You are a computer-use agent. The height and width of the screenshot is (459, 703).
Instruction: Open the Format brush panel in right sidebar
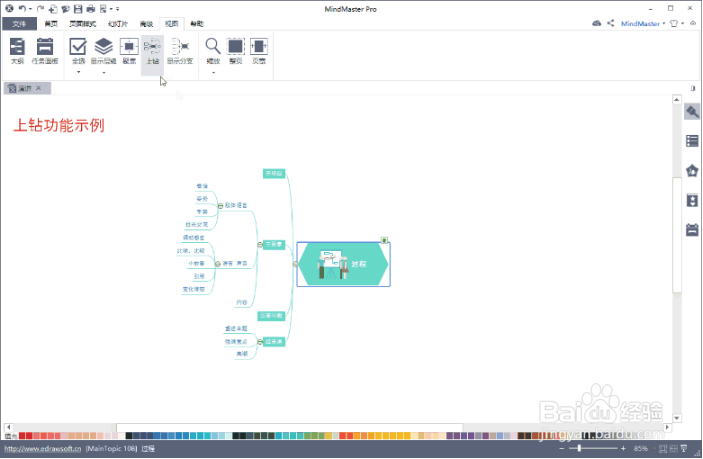[x=692, y=112]
